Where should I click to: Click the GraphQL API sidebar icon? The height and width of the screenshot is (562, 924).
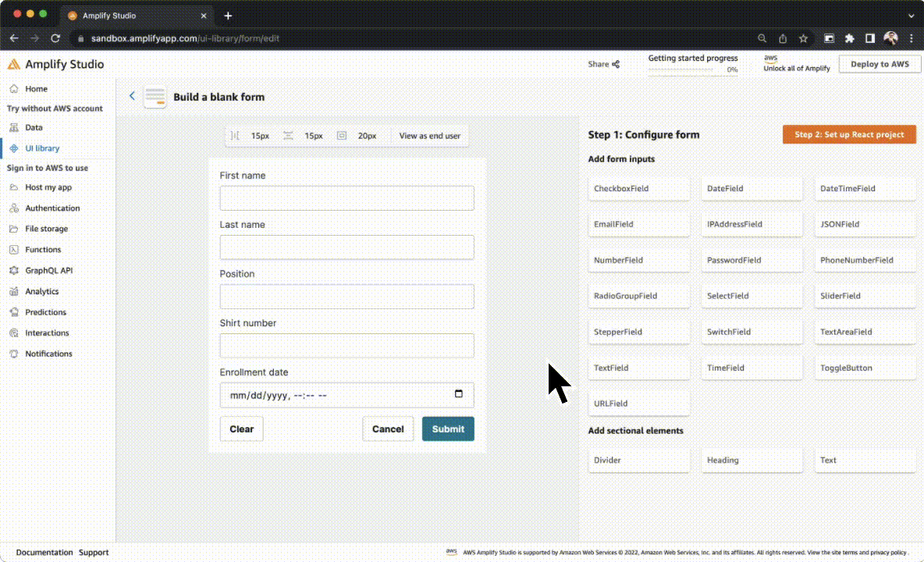point(13,270)
